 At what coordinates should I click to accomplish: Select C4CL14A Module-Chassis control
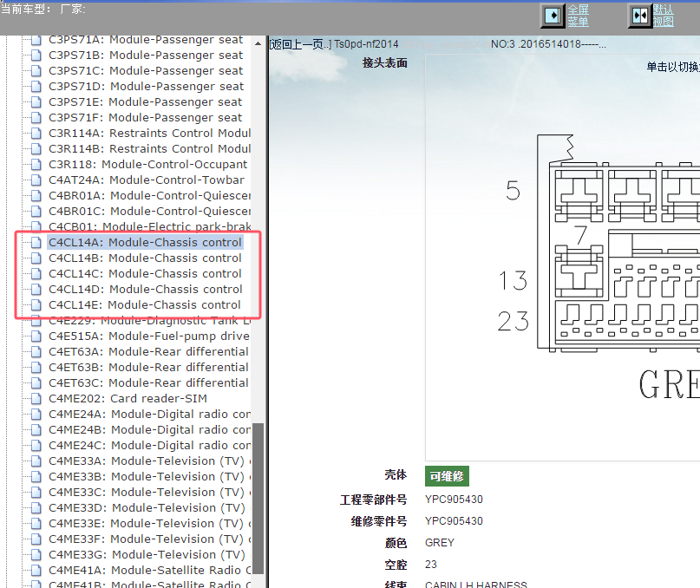145,243
